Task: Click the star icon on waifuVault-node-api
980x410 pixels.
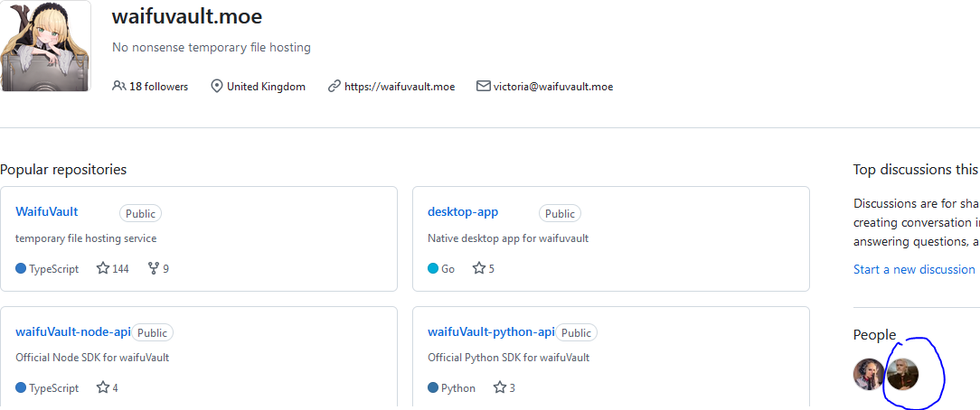Action: pyautogui.click(x=103, y=387)
